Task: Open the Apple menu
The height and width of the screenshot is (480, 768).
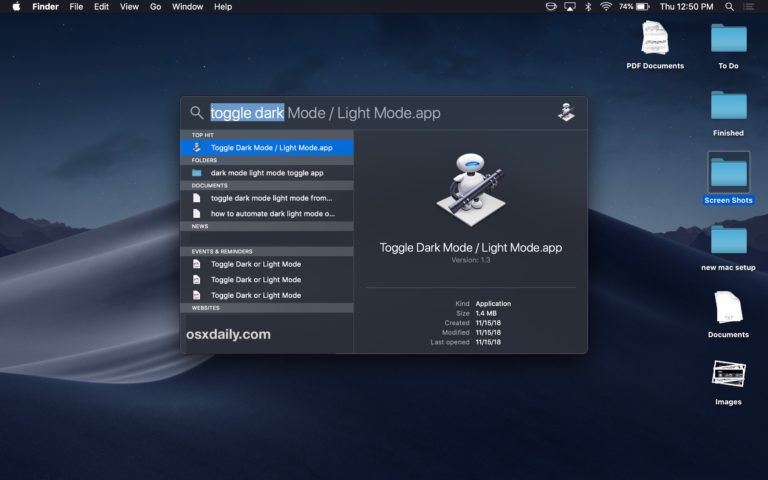Action: (16, 7)
